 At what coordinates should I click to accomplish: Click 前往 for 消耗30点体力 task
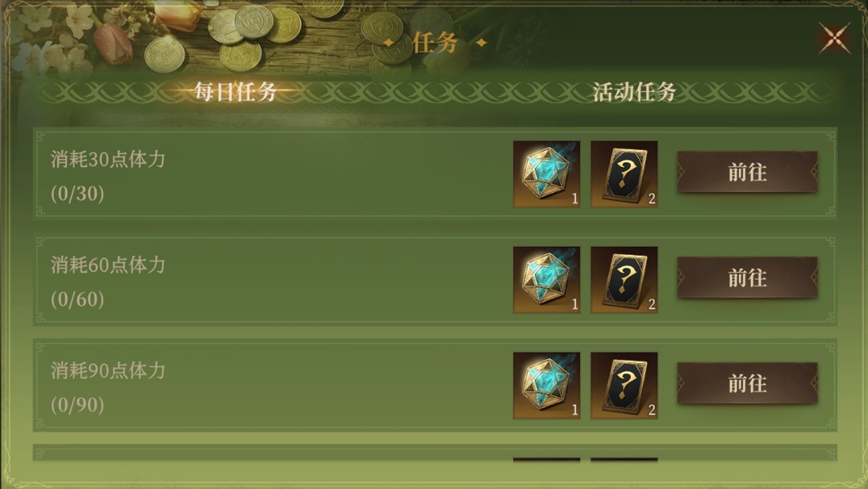(747, 172)
